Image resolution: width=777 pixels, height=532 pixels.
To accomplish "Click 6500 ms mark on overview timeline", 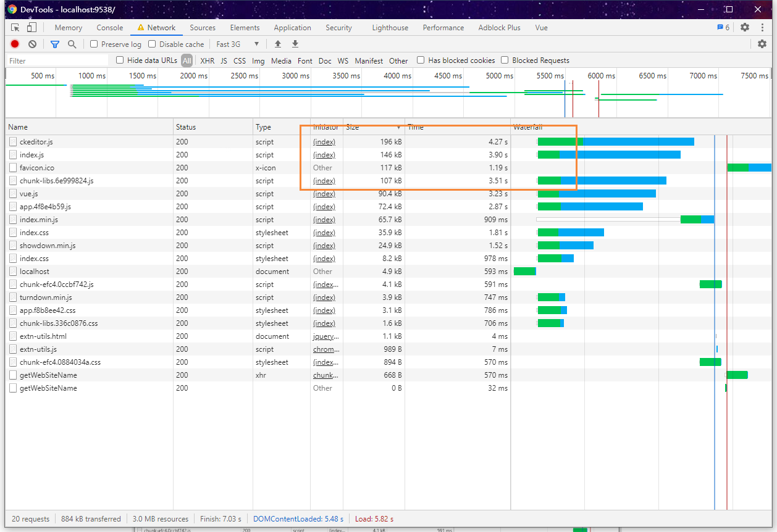I will (652, 76).
